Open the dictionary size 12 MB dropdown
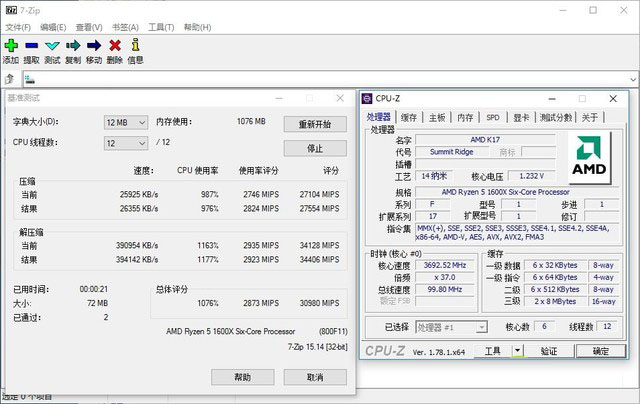 point(126,122)
